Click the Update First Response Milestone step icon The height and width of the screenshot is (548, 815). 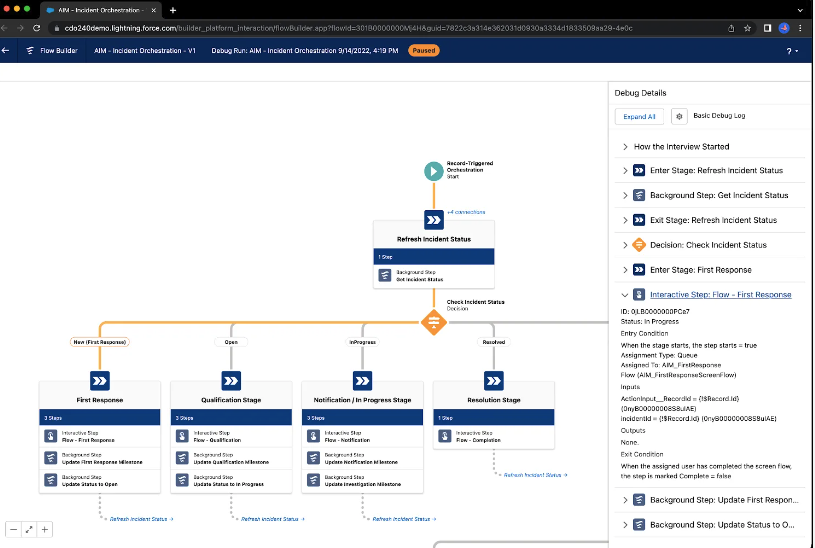pos(50,458)
